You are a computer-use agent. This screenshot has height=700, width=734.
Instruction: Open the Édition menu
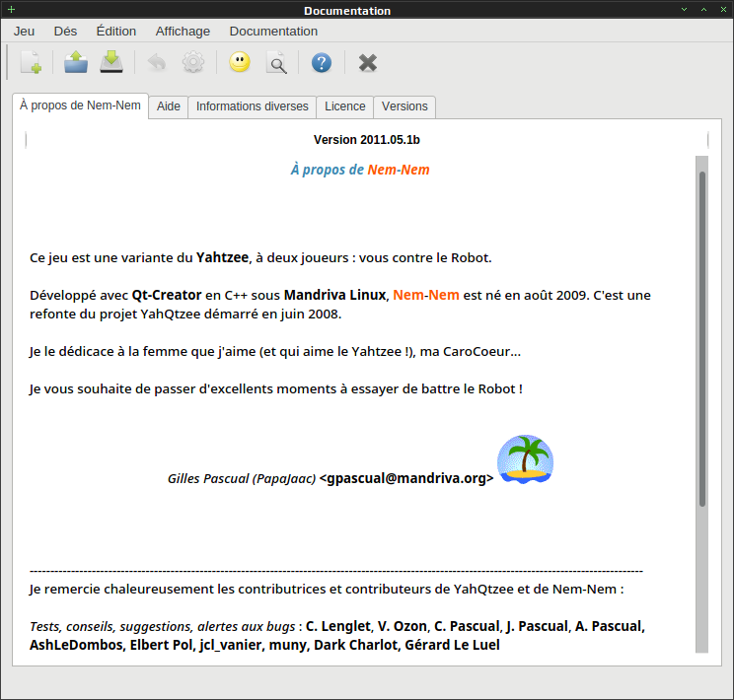(x=116, y=32)
